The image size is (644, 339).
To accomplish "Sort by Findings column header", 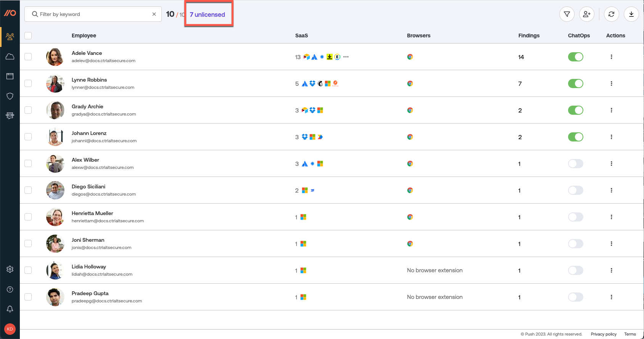I will coord(529,35).
